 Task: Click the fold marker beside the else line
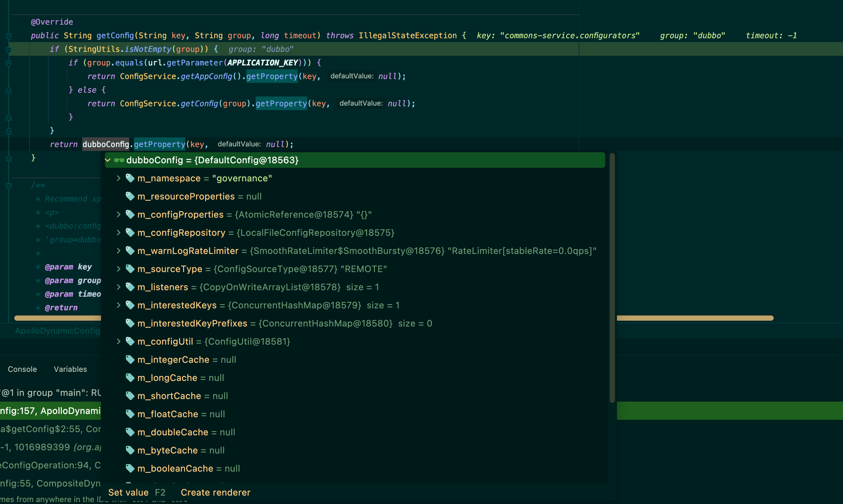point(9,90)
